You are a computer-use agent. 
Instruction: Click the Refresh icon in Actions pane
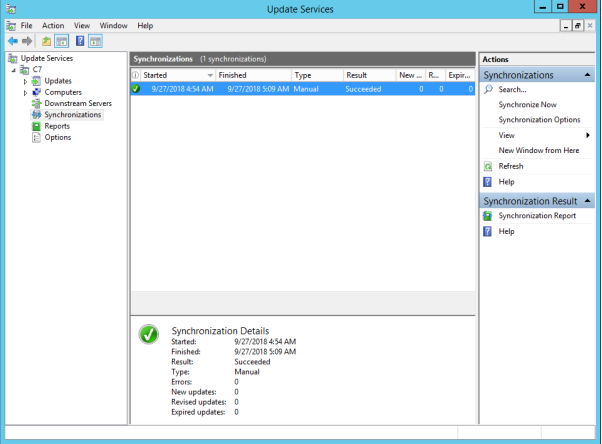[488, 166]
